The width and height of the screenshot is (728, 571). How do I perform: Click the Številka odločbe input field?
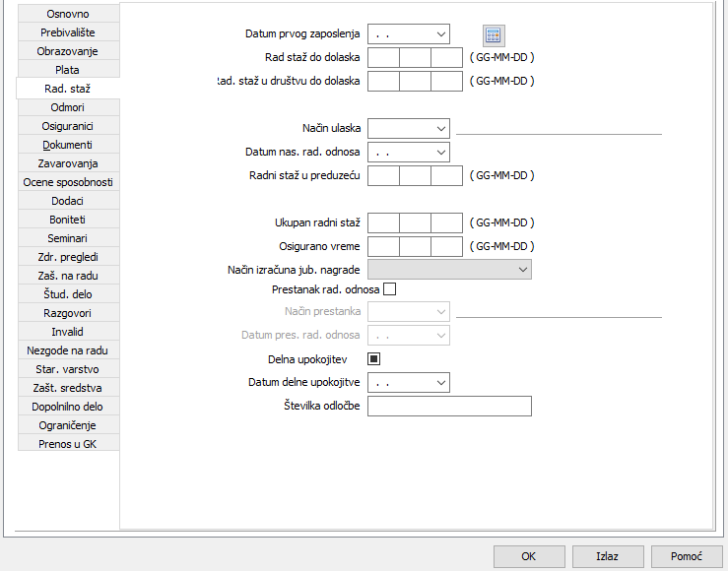pos(449,407)
